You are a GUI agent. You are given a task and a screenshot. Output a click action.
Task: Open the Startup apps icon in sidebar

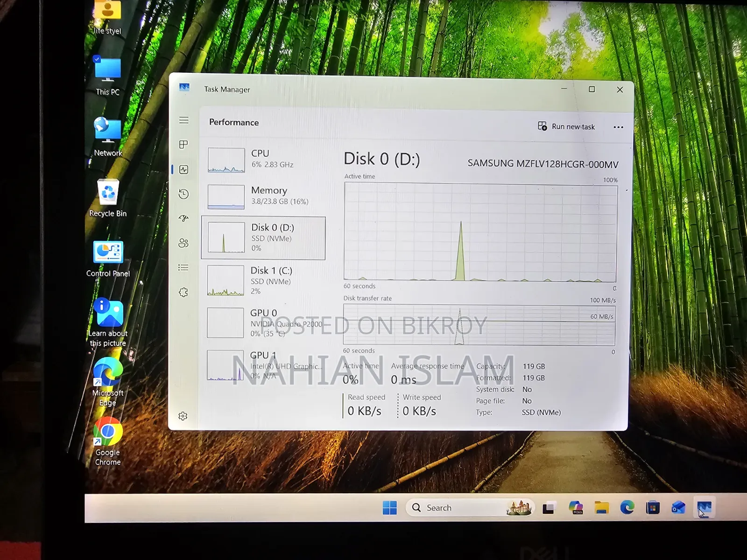click(183, 218)
